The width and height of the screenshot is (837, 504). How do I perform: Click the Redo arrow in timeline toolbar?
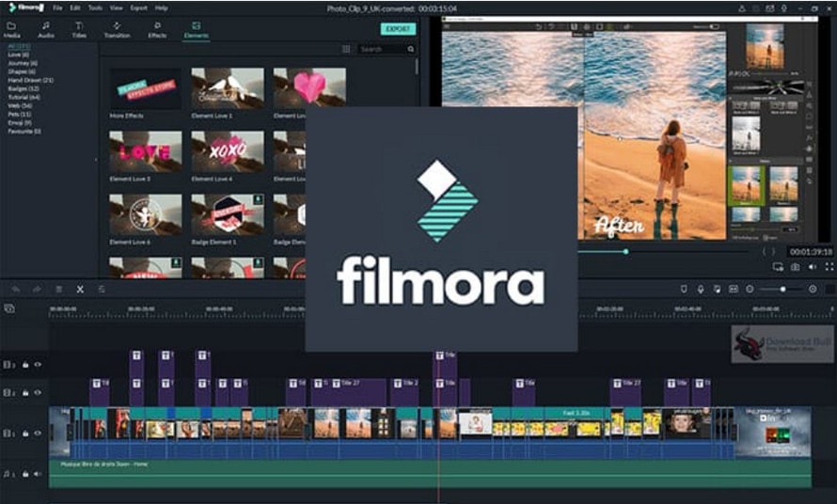pyautogui.click(x=37, y=290)
